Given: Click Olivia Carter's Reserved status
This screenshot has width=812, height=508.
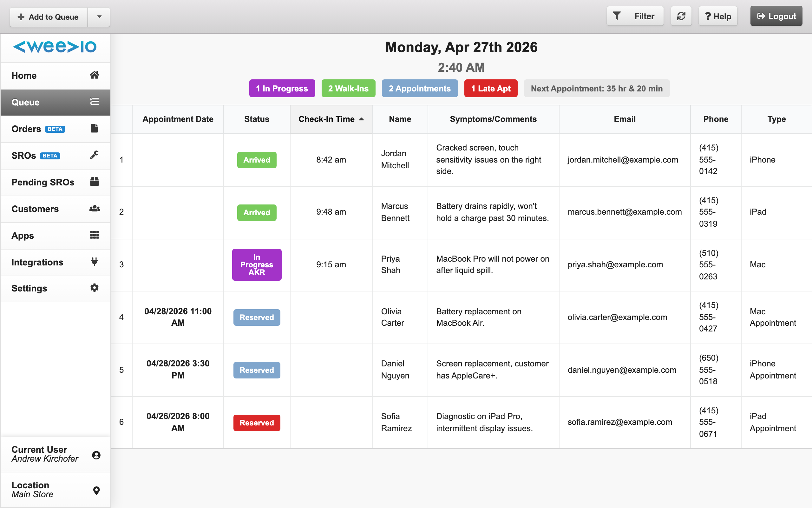Looking at the screenshot, I should [257, 317].
